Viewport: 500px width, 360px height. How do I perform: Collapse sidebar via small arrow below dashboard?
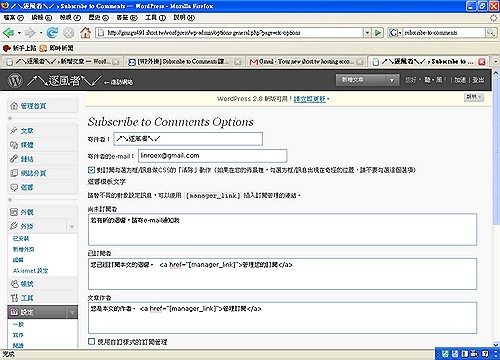coord(10,118)
